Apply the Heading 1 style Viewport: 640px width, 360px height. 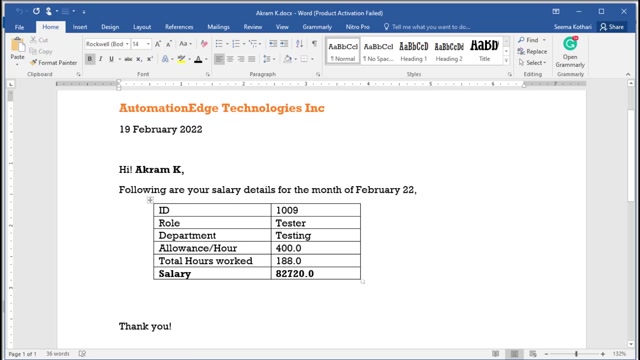coord(413,51)
